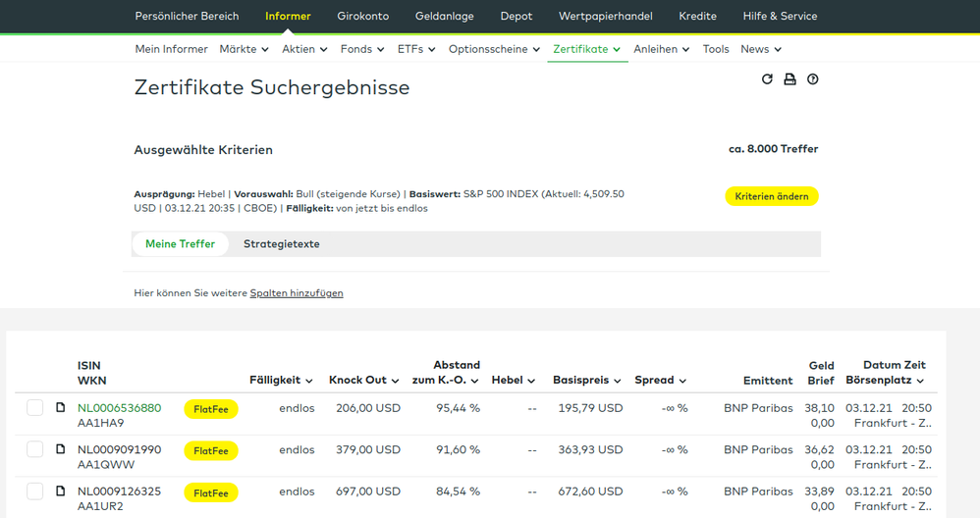Open the help question mark icon
The width and height of the screenshot is (980, 518).
(813, 79)
